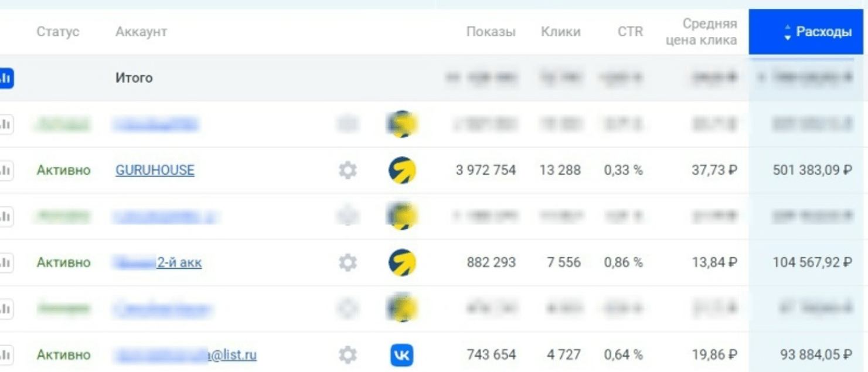Click Средняя цена клика column header
Image resolution: width=868 pixels, height=372 pixels.
click(x=702, y=32)
